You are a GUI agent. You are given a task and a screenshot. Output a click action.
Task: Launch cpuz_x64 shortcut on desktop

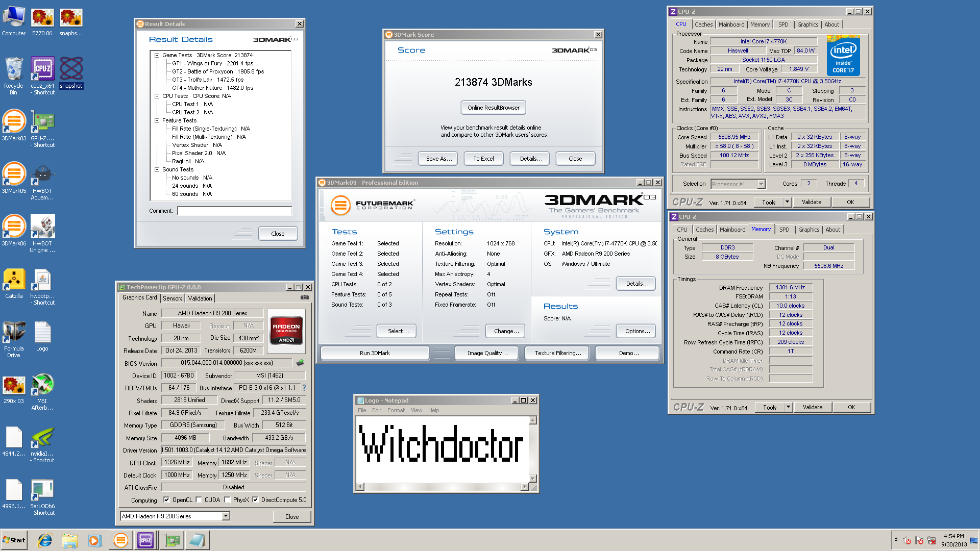42,76
